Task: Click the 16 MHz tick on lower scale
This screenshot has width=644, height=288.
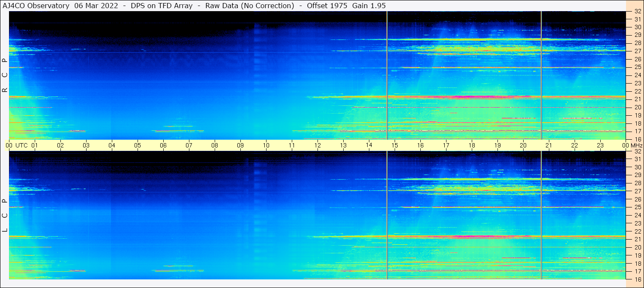Action: point(638,279)
